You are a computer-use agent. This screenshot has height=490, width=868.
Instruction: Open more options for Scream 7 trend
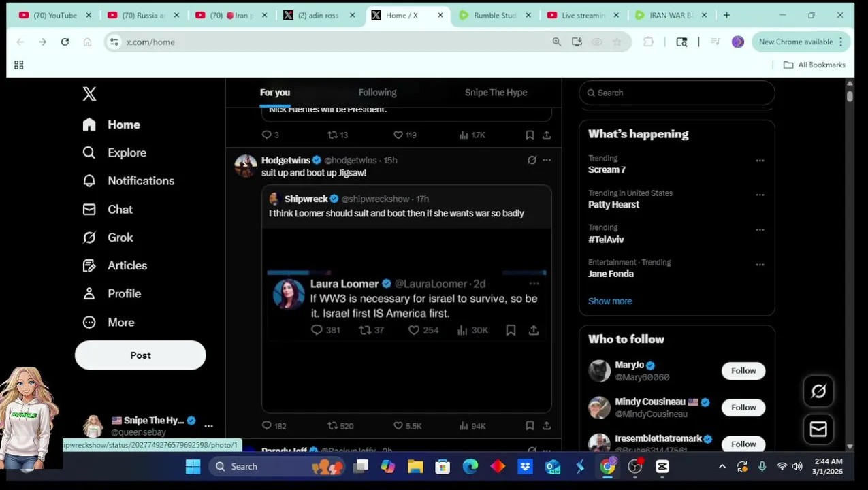click(760, 161)
